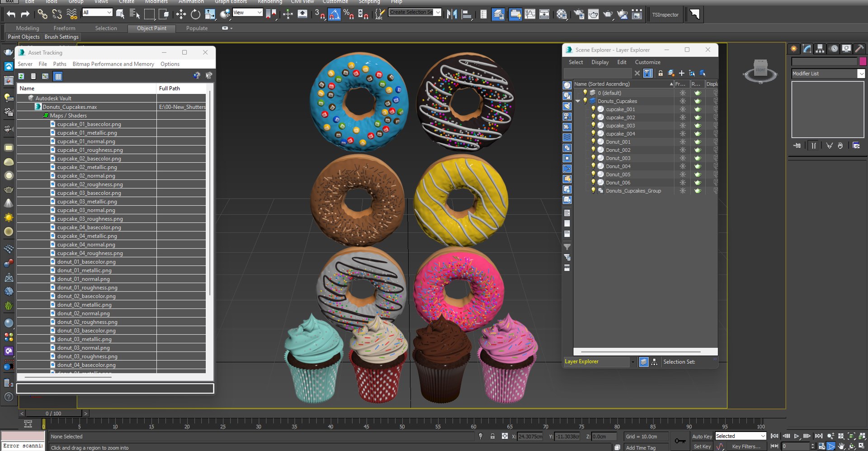This screenshot has height=451, width=868.
Task: Click the Auto Key button
Action: [702, 437]
